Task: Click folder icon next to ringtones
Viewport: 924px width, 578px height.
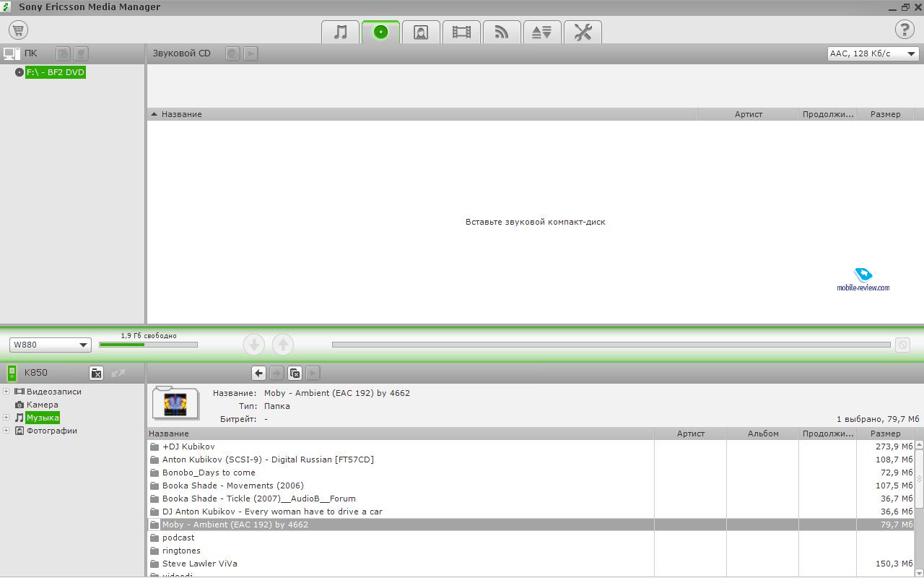Action: pyautogui.click(x=154, y=551)
